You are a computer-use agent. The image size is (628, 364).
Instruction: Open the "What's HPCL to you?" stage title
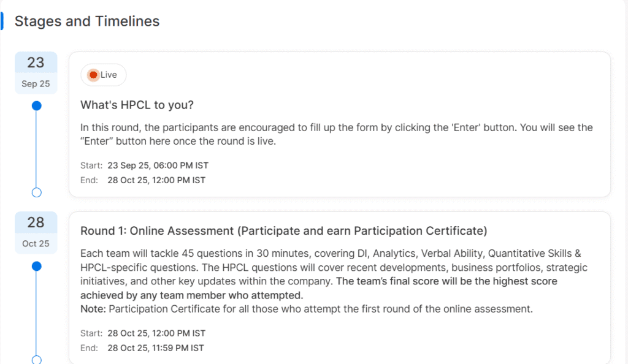click(x=137, y=105)
